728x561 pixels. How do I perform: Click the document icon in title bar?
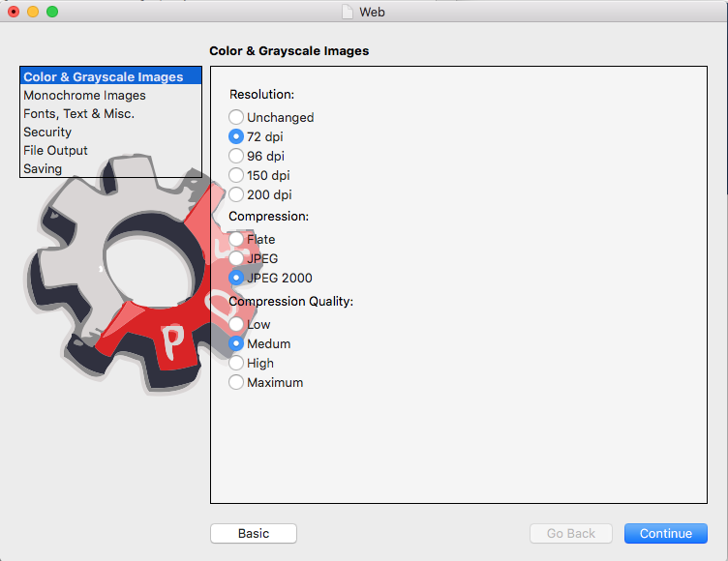tap(349, 12)
